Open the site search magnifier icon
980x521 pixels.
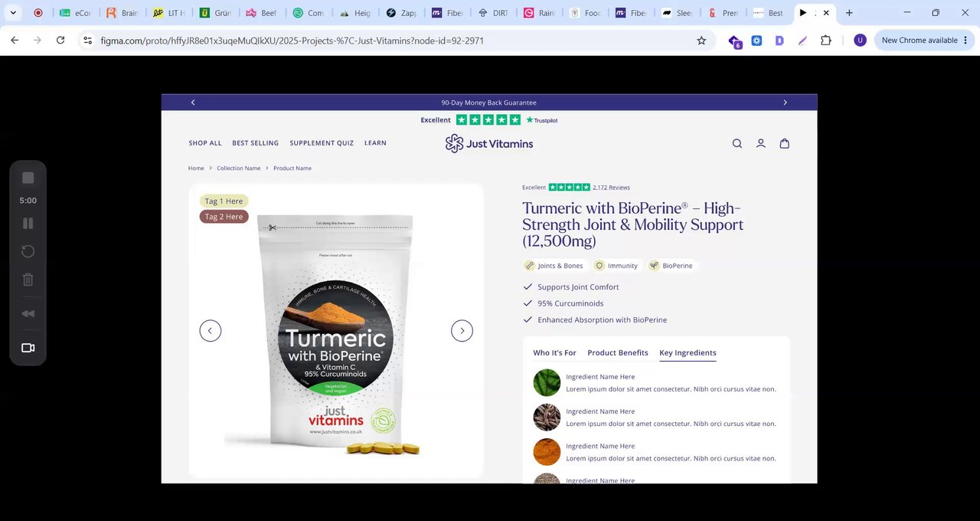click(737, 143)
